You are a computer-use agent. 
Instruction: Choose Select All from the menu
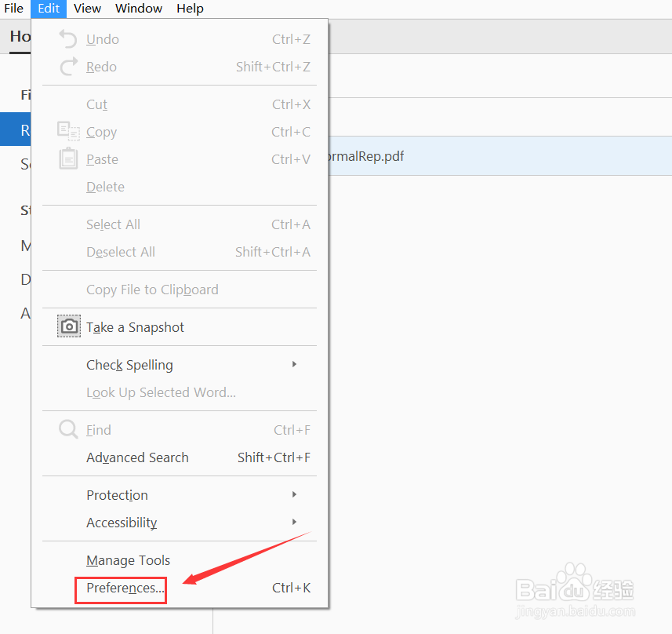113,224
